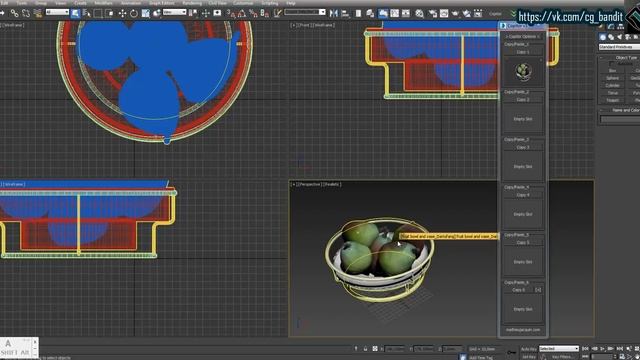
Task: Activate the Select and Move tool
Action: click(122, 13)
